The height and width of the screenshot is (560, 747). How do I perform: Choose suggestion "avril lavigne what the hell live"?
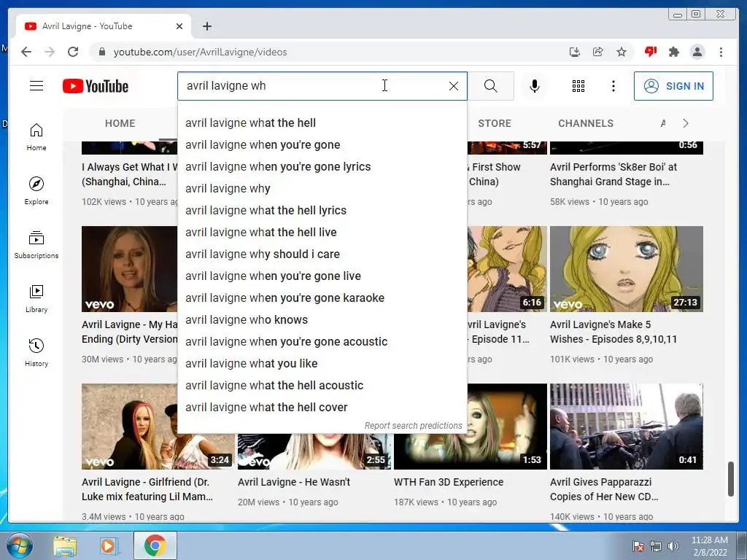click(322, 233)
